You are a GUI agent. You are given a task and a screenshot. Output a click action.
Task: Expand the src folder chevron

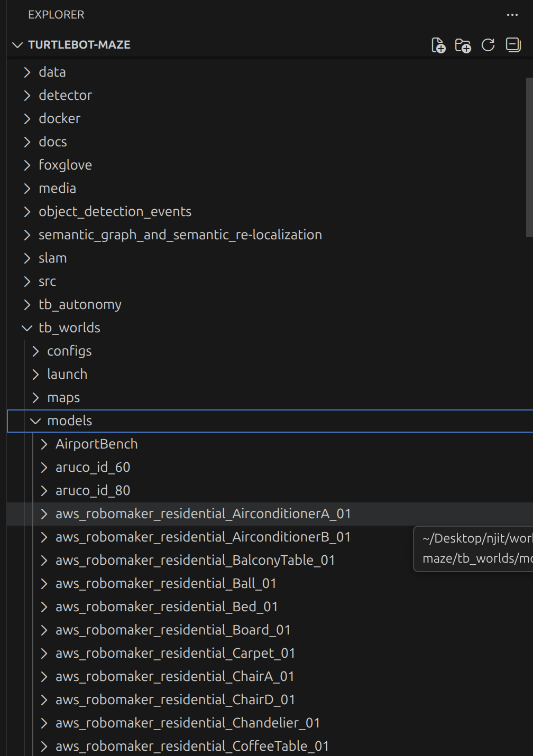[27, 282]
